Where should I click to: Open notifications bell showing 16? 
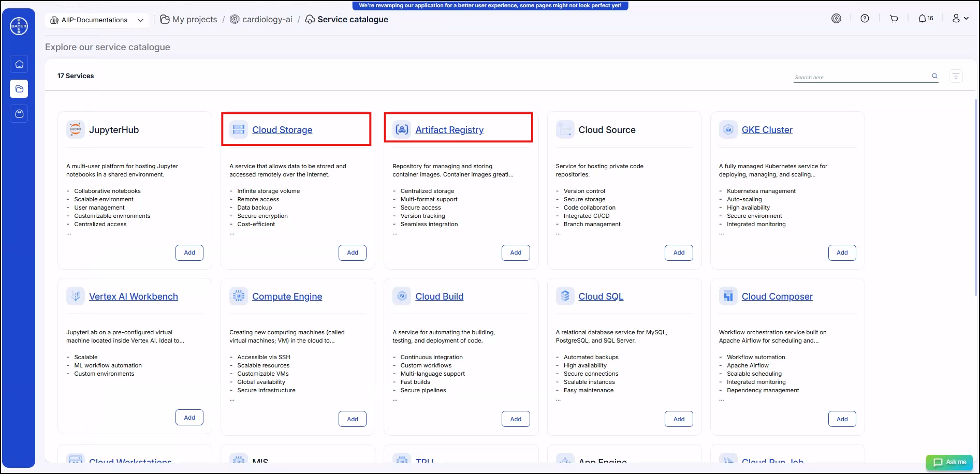pos(926,18)
